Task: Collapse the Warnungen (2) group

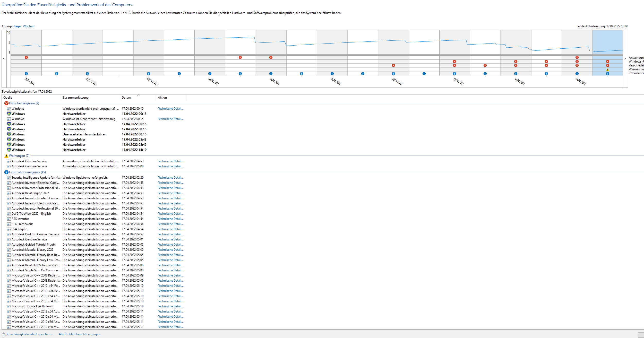Action: tap(19, 156)
